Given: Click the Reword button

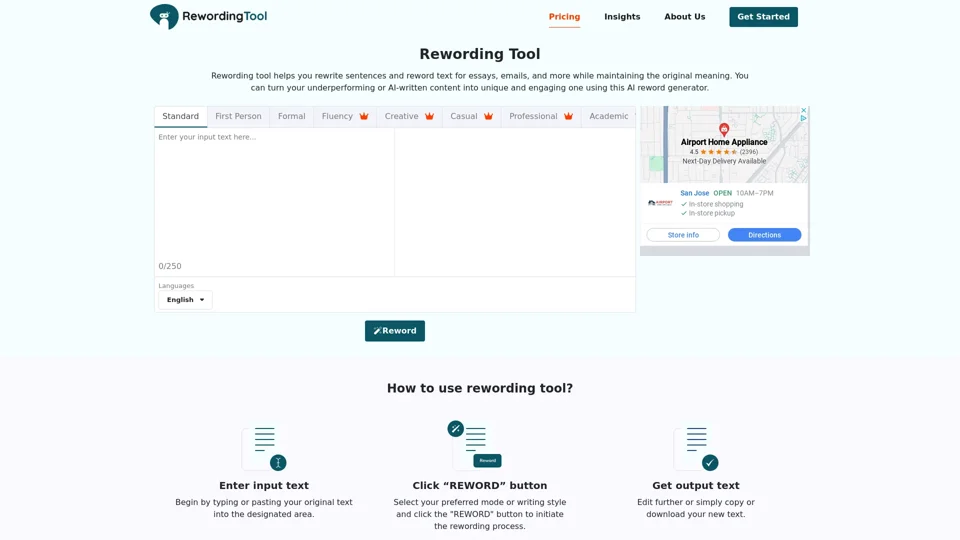Looking at the screenshot, I should (x=395, y=331).
